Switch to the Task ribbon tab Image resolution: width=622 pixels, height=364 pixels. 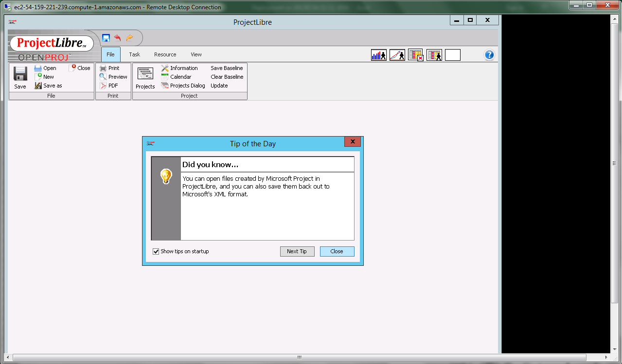pyautogui.click(x=134, y=54)
